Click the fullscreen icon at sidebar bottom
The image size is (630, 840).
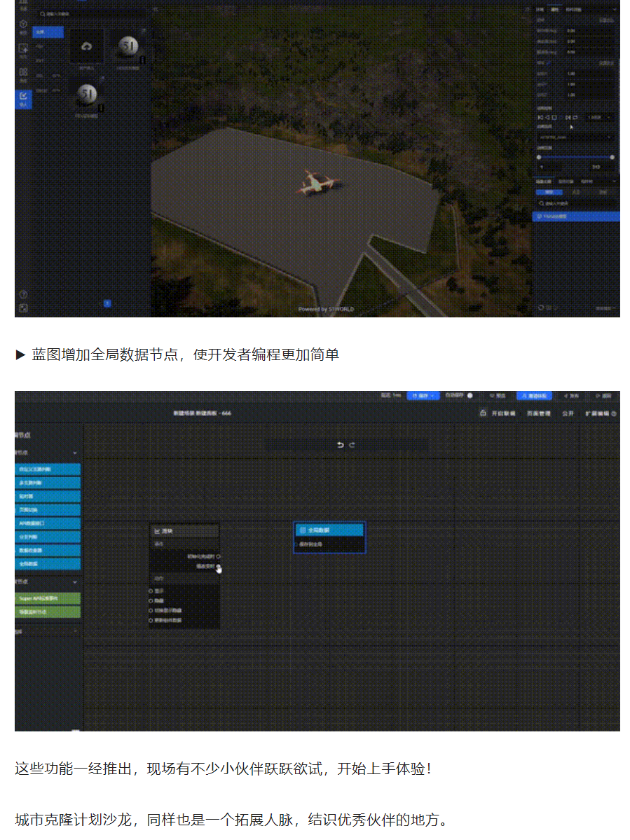point(23,308)
